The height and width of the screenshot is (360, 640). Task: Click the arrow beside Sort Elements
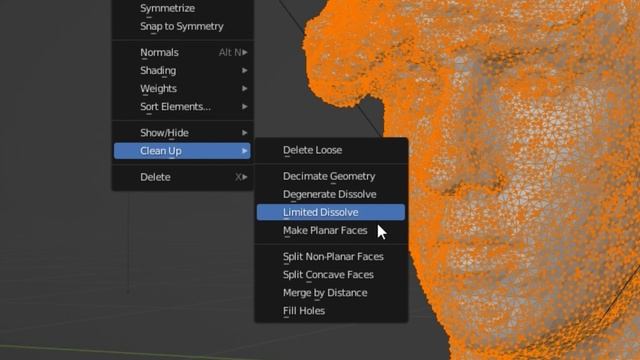[244, 107]
